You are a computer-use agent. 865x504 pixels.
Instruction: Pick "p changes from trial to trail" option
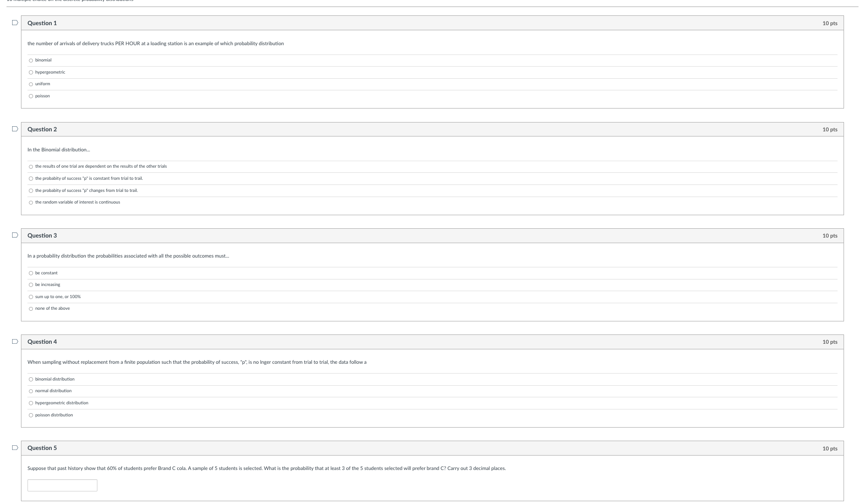pos(31,191)
